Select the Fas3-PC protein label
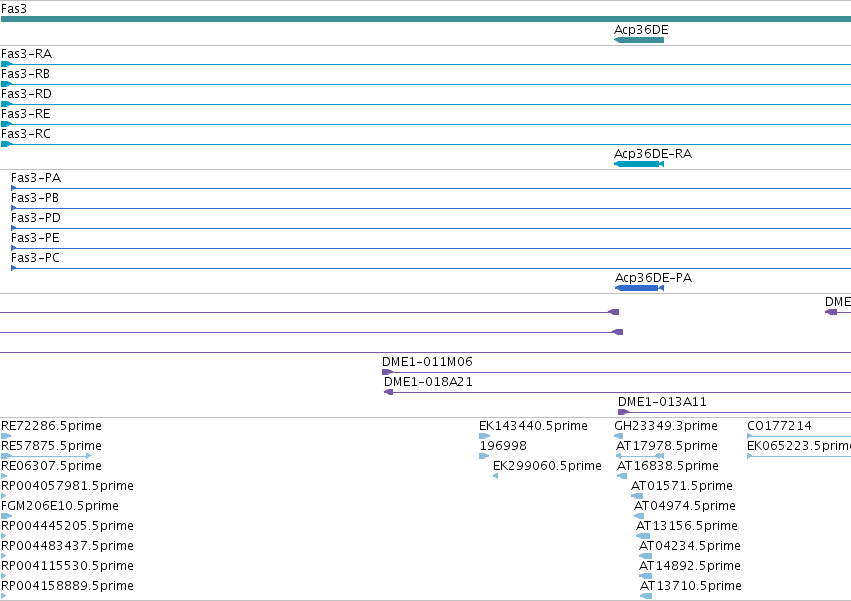The height and width of the screenshot is (601, 851). [x=35, y=258]
